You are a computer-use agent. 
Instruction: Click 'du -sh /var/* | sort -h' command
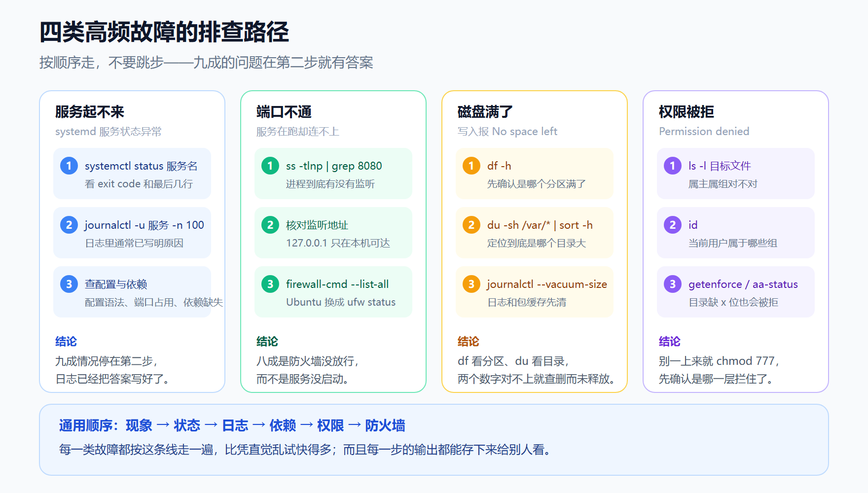[x=540, y=225]
